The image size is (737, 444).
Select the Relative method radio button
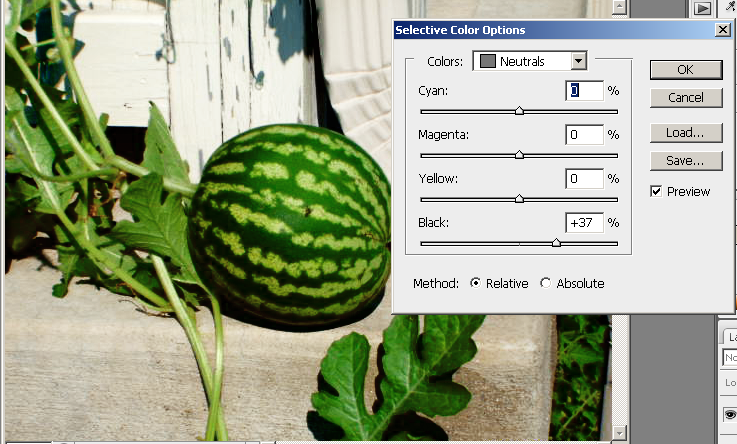click(475, 283)
